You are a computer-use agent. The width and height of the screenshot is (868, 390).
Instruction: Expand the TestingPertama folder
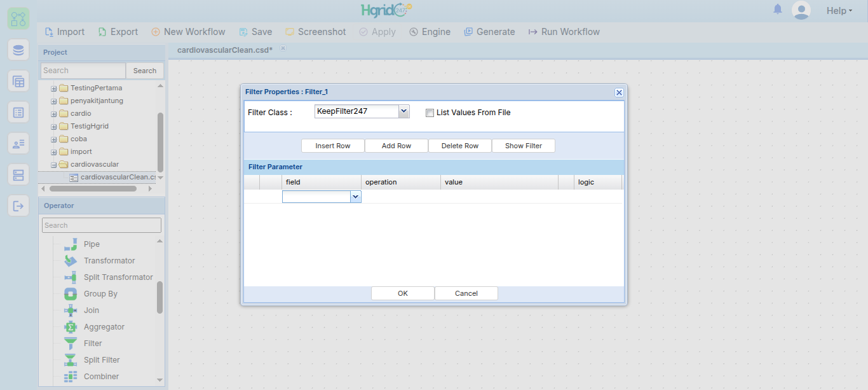click(54, 88)
